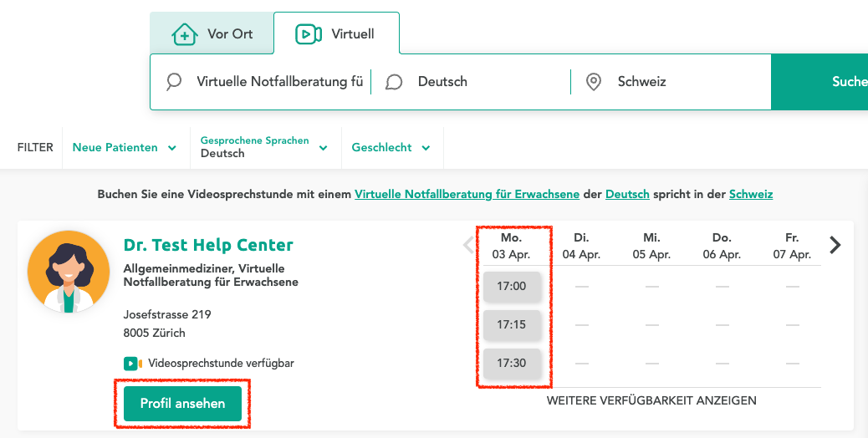Click the speech bubble language icon
Viewport: 868px width, 438px height.
pos(394,82)
